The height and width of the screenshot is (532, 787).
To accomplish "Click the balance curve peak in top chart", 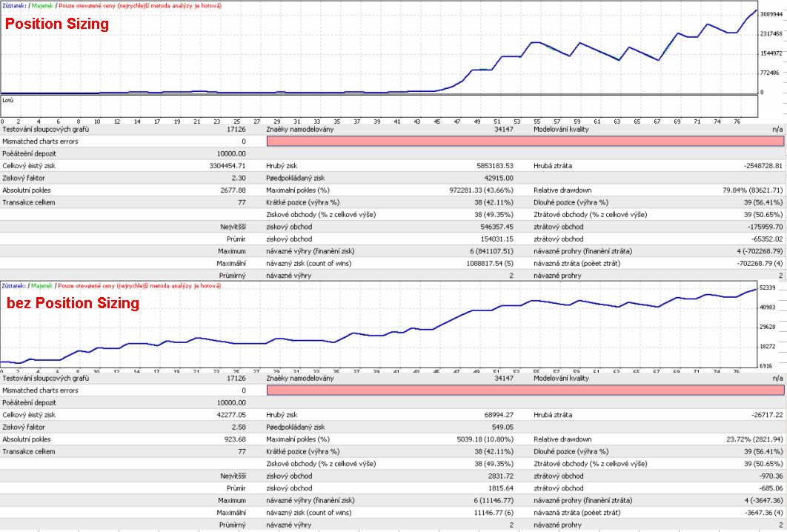I will pos(757,10).
